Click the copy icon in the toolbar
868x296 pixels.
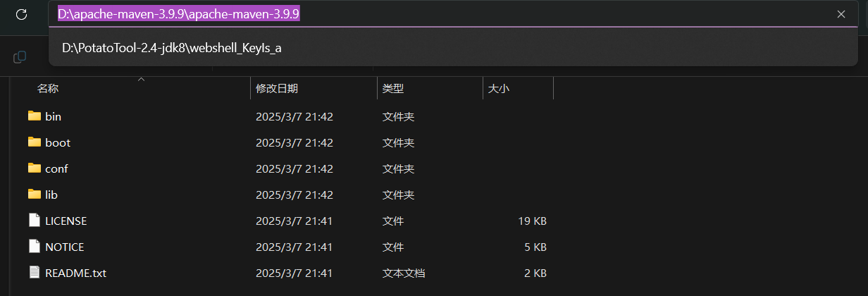(x=20, y=56)
